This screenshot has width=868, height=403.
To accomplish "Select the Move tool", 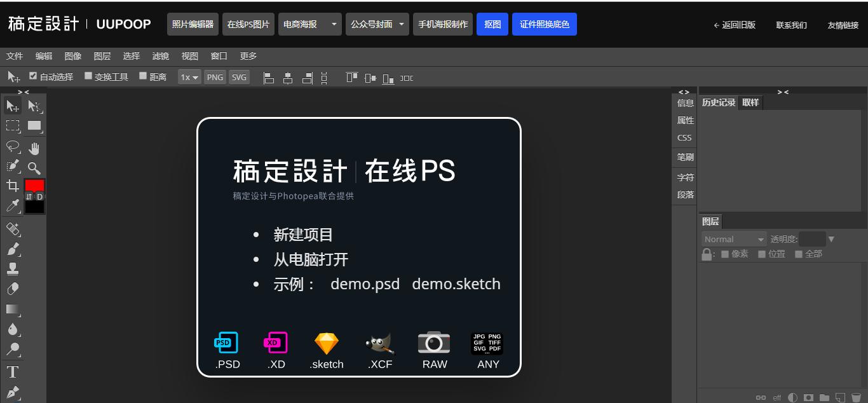I will pos(12,106).
